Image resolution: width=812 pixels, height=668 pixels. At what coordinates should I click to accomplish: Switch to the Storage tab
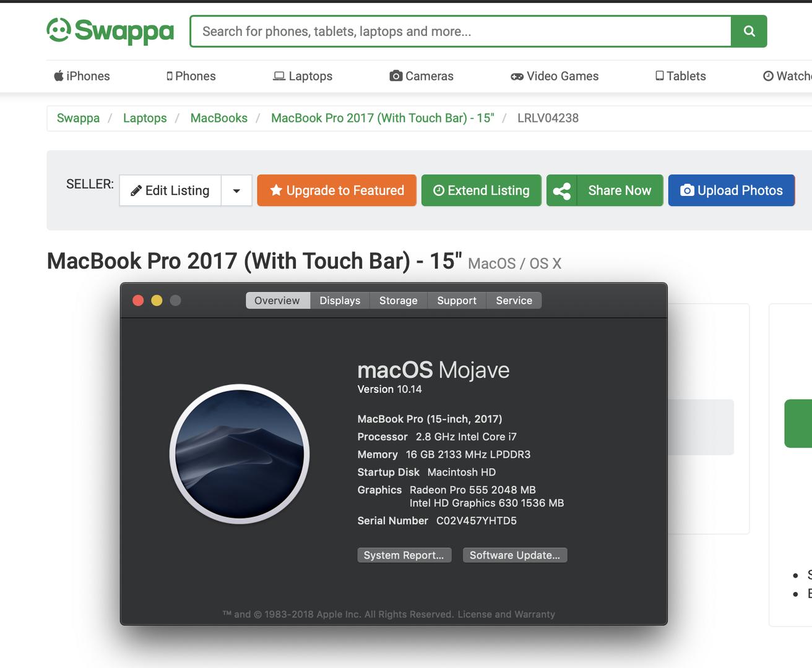(399, 301)
